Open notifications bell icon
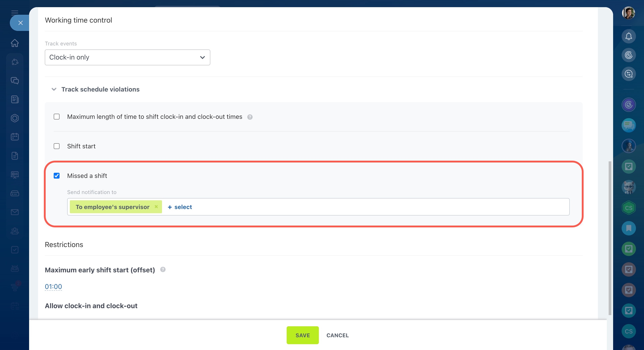 tap(629, 36)
